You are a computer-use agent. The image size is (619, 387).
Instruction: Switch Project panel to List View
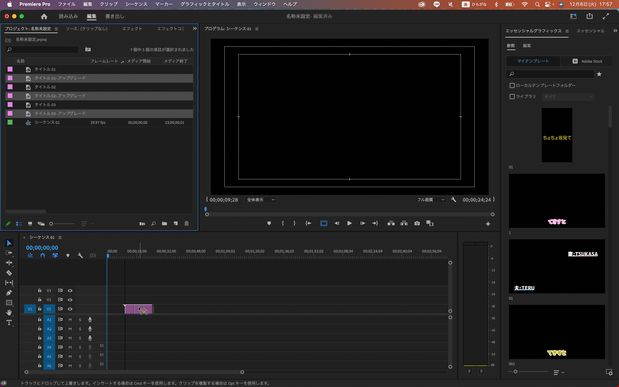19,224
